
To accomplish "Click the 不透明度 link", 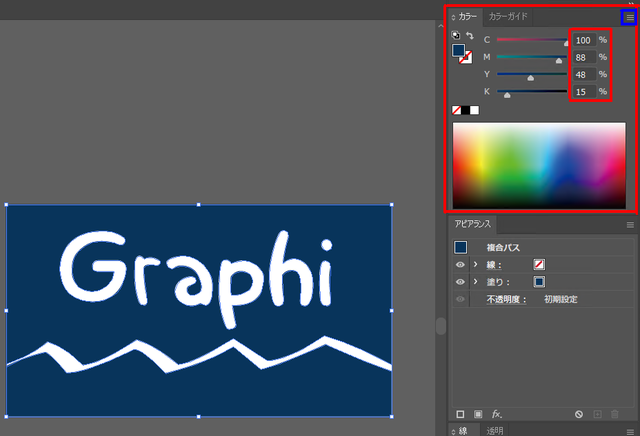I will click(x=506, y=299).
